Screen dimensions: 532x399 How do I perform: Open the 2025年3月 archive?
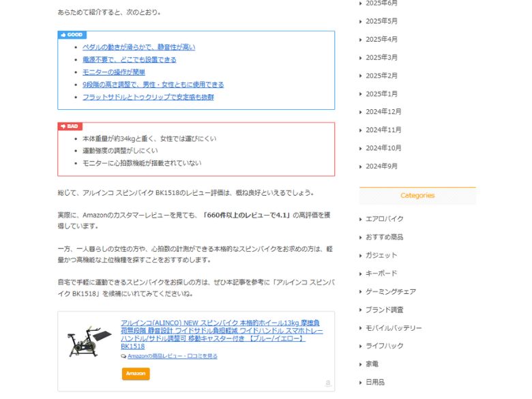pyautogui.click(x=381, y=57)
